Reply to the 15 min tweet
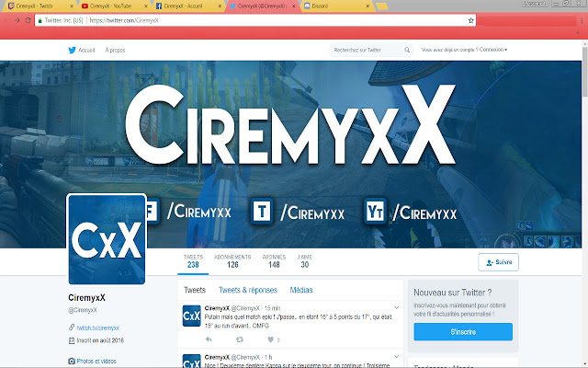Image resolution: width=588 pixels, height=368 pixels. pyautogui.click(x=209, y=339)
